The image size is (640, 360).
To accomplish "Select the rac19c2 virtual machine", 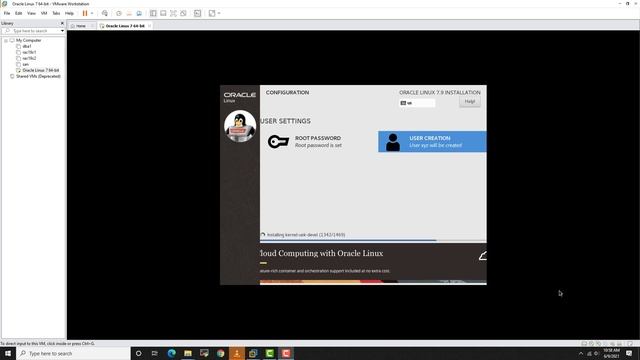I will 29,58.
